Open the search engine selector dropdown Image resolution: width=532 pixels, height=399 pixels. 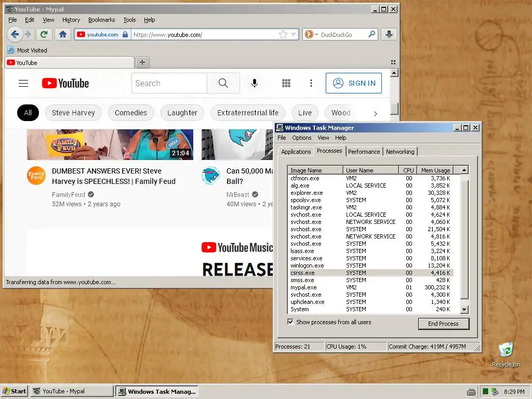pyautogui.click(x=316, y=35)
